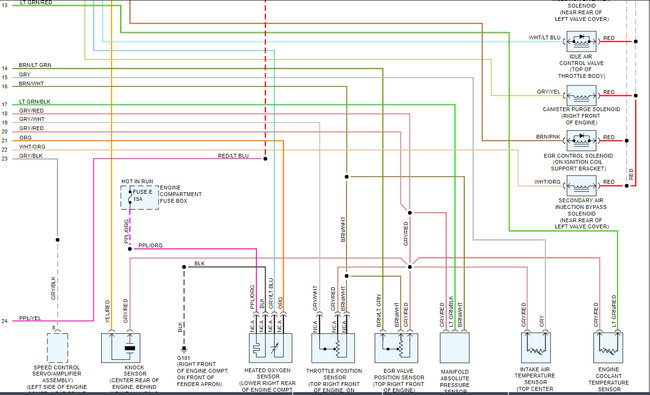Click the Idle Air Control Valve solenoid symbol
Viewport: 650px width, 395px height.
click(x=581, y=41)
